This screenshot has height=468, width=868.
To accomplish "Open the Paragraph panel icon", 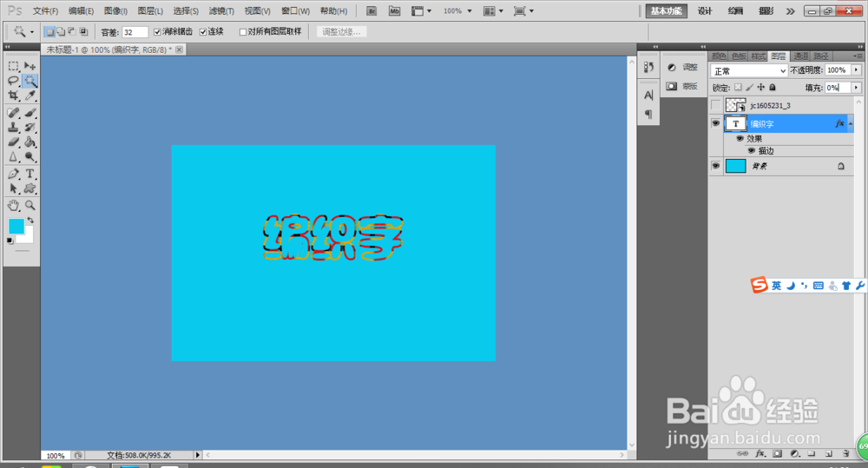I will pos(648,114).
